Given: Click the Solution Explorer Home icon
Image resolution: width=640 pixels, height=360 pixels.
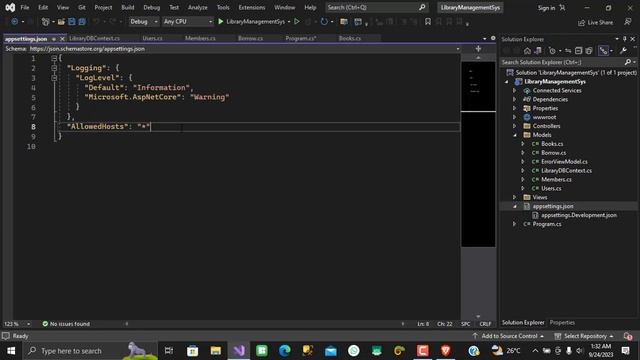Looking at the screenshot, I should point(527,51).
